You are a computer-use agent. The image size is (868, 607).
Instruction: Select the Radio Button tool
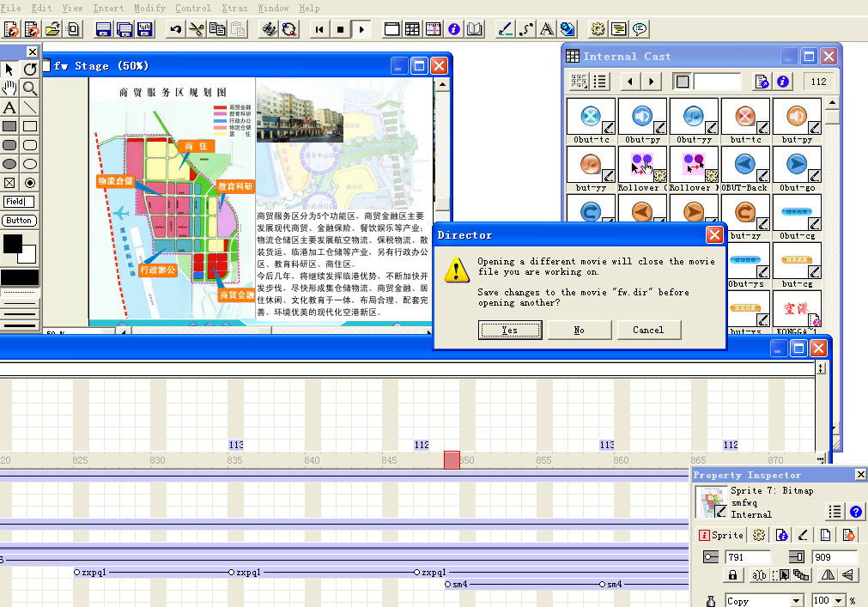point(30,183)
